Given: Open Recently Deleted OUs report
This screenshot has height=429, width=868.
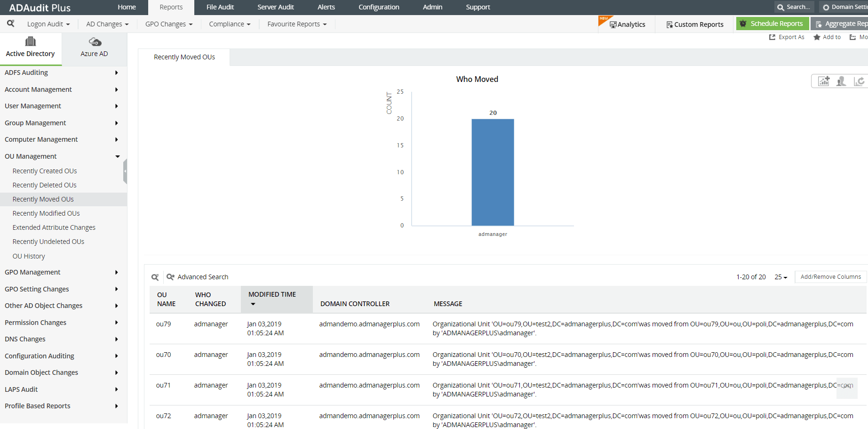Looking at the screenshot, I should [44, 185].
